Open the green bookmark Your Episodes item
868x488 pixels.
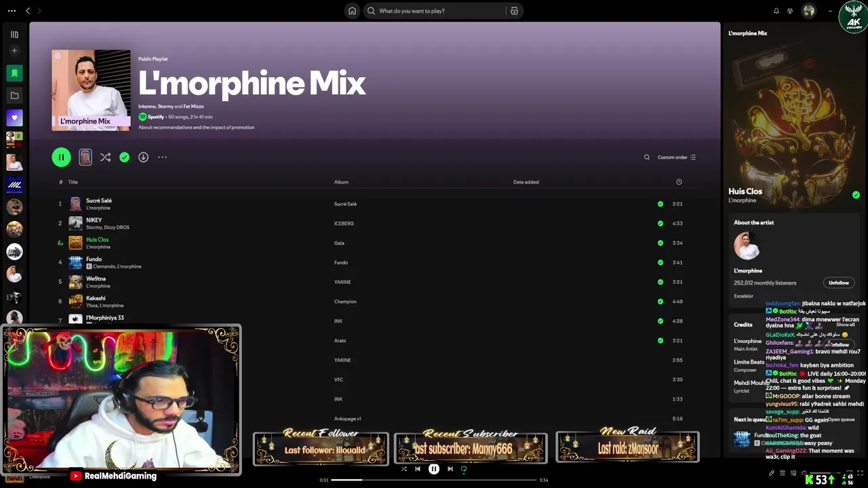pyautogui.click(x=14, y=73)
